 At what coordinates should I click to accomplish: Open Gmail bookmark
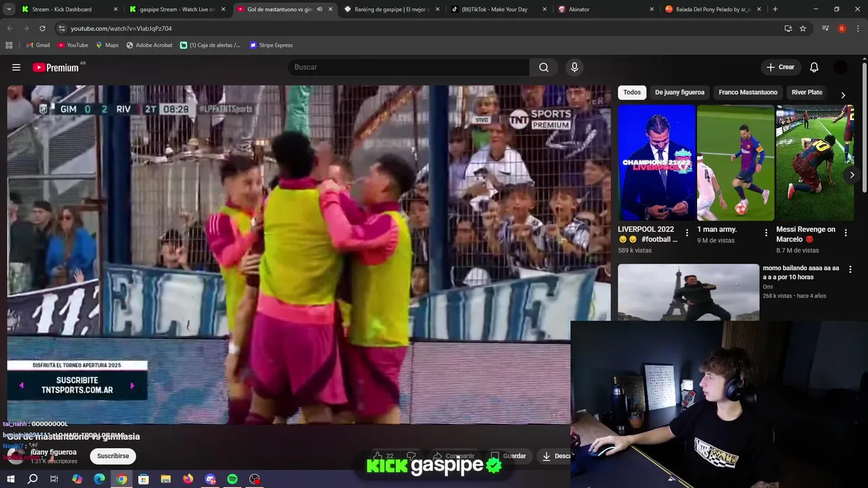(37, 45)
